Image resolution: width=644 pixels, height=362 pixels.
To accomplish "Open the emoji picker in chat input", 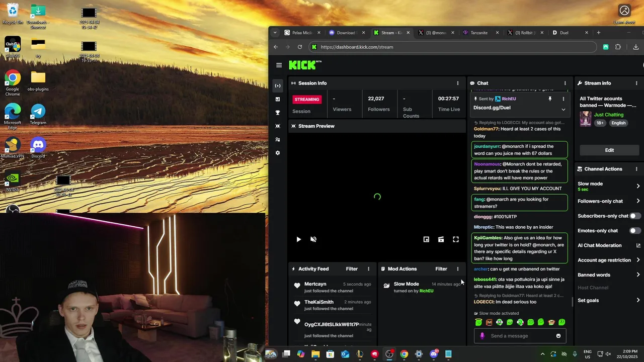I will tap(558, 336).
